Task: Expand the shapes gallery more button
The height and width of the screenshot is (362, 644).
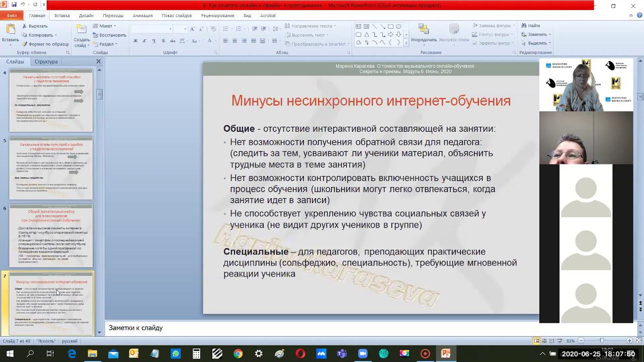Action: 406,43
